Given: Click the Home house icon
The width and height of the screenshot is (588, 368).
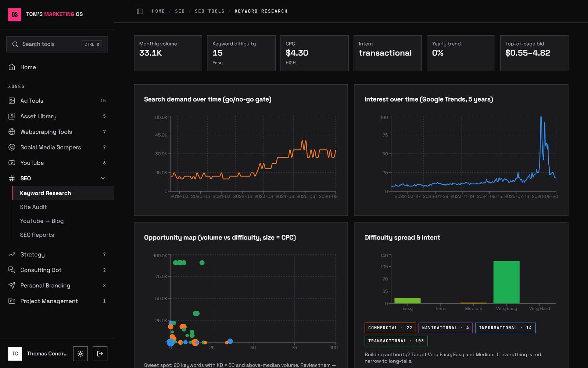Looking at the screenshot, I should [12, 67].
